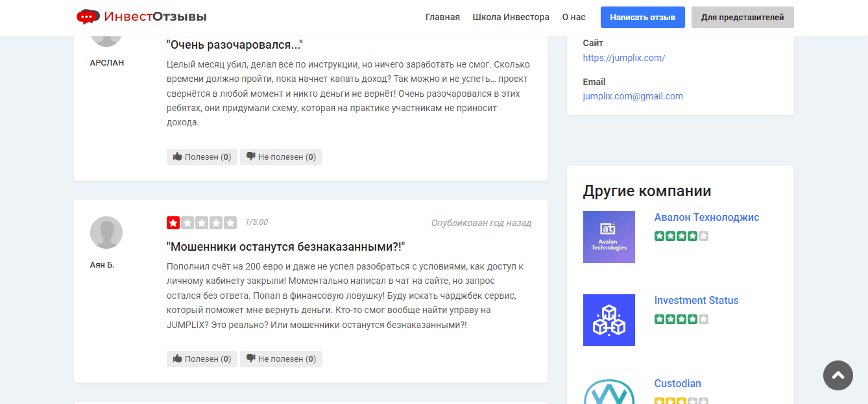This screenshot has width=868, height=404.
Task: Open the Главная menu item
Action: coord(442,18)
